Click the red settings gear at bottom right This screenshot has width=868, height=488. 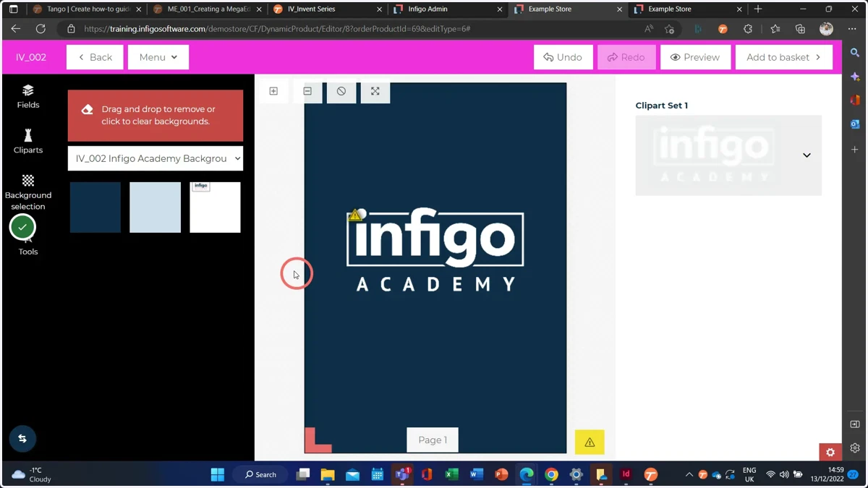(830, 453)
